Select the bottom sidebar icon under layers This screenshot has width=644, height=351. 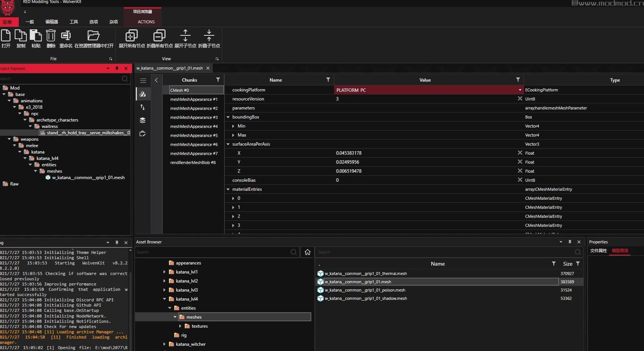[x=142, y=134]
